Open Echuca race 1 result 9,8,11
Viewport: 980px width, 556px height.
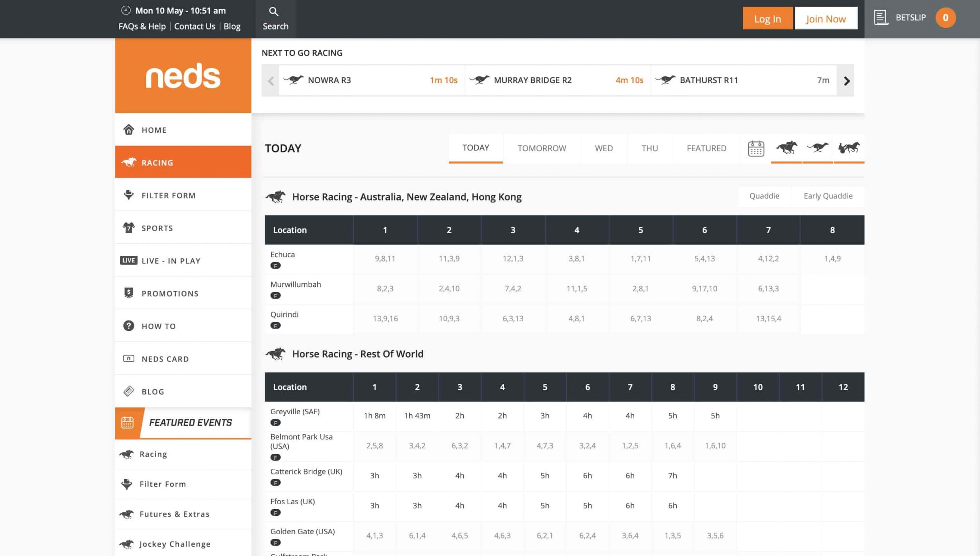pos(385,258)
